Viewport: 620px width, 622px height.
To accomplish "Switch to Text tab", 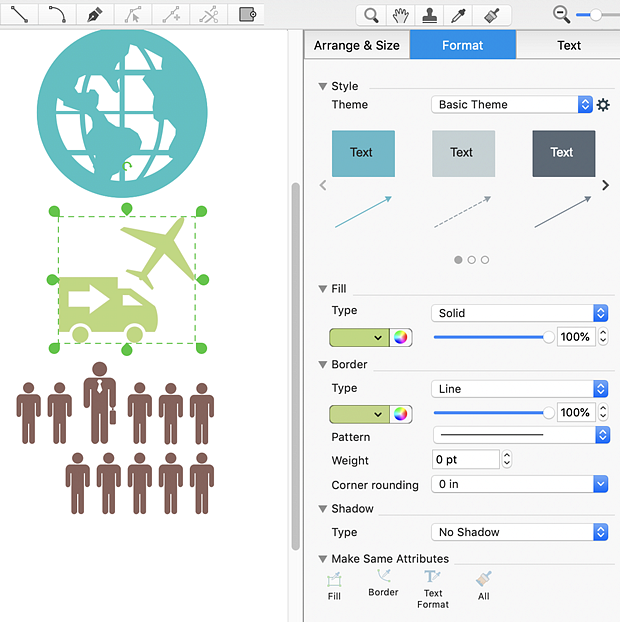I will pyautogui.click(x=568, y=45).
